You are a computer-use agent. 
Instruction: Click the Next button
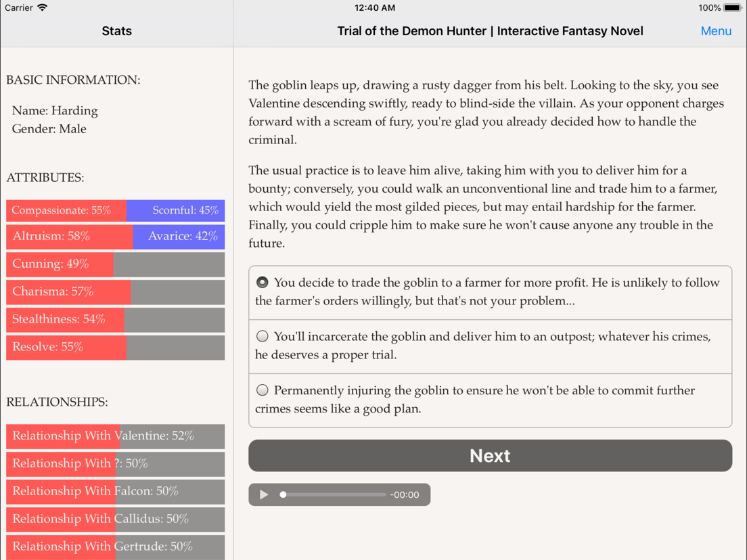pos(490,456)
